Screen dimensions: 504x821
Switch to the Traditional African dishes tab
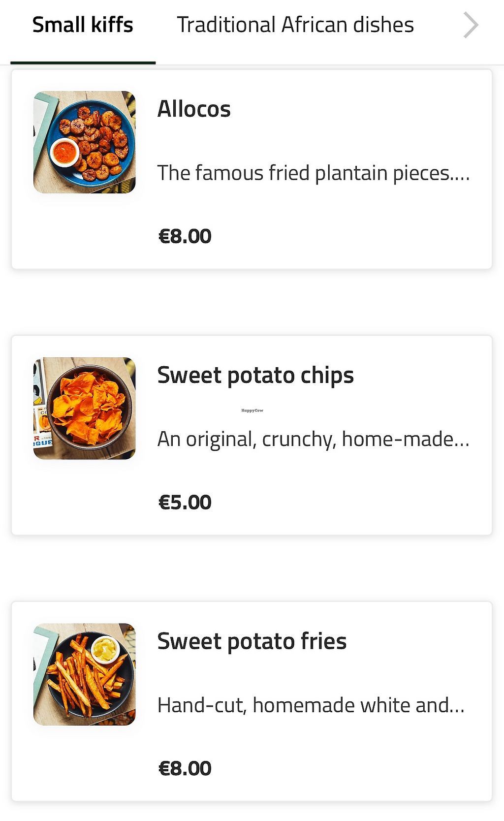coord(295,25)
